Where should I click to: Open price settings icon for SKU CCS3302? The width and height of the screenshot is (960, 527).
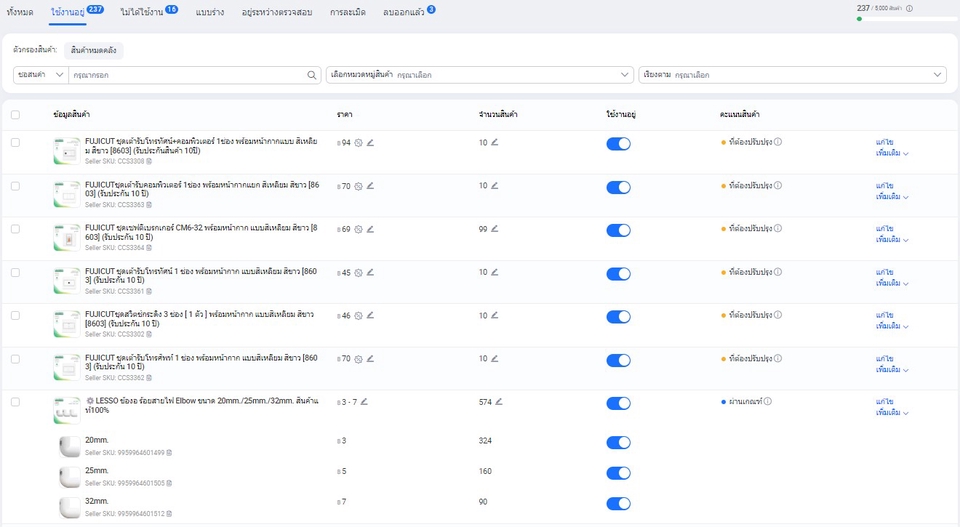pyautogui.click(x=359, y=316)
